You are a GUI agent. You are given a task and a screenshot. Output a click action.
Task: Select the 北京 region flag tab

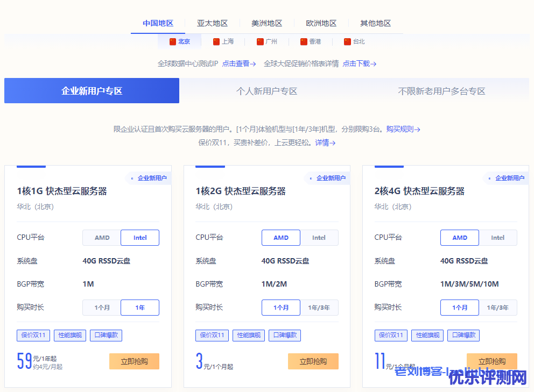(x=180, y=41)
